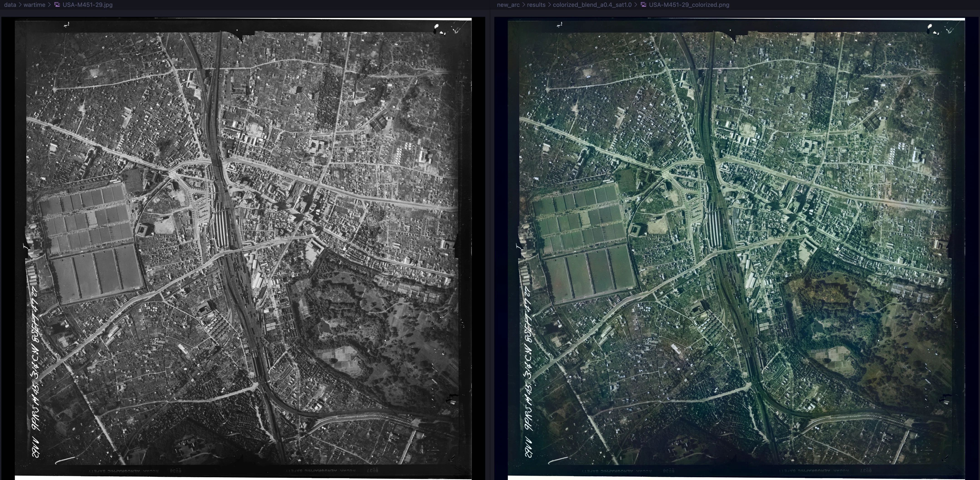Select the "wartime" breadcrumb segment
The image size is (980, 480).
(x=34, y=5)
